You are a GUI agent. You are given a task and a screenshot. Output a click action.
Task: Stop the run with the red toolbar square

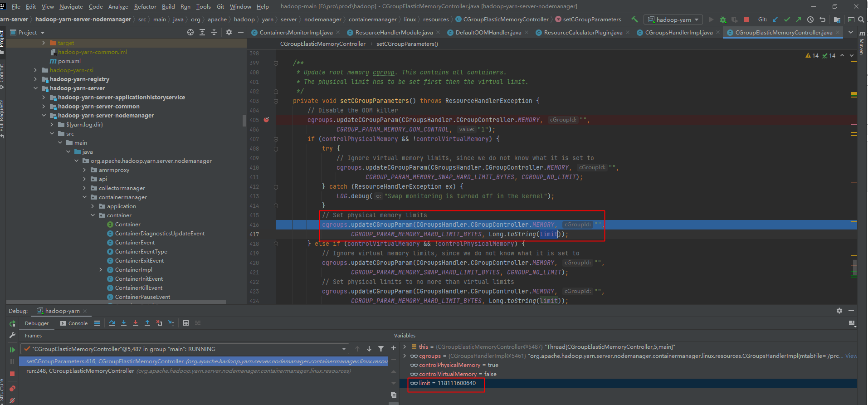point(746,20)
